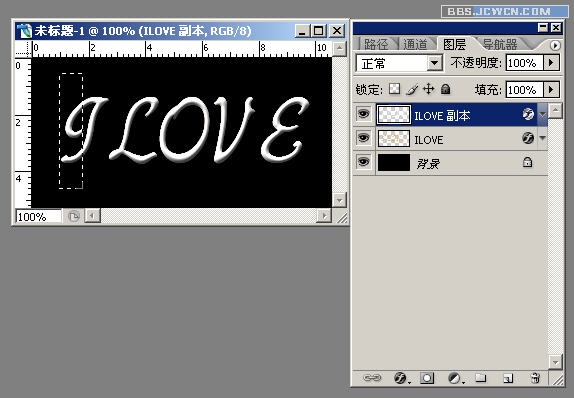574x398 pixels.
Task: Add a layer mask
Action: tap(427, 378)
